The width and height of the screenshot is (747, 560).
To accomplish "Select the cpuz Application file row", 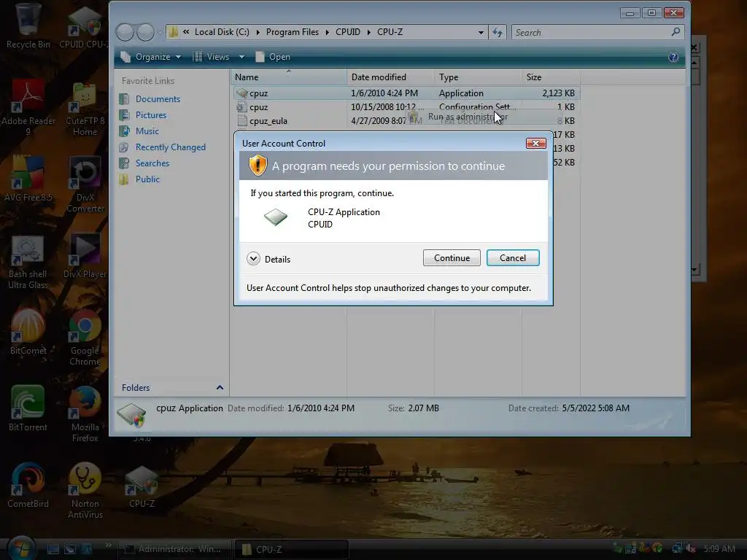I will pyautogui.click(x=406, y=93).
